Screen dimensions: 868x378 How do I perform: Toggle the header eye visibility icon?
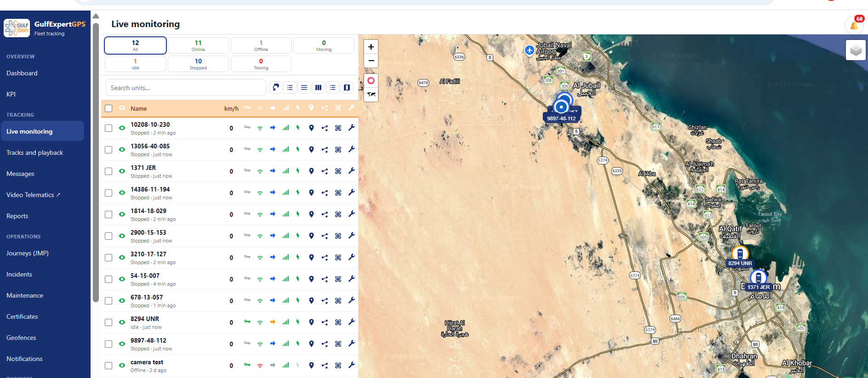[x=122, y=108]
